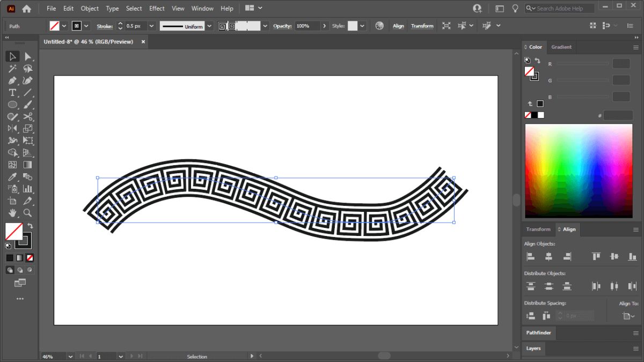Image resolution: width=644 pixels, height=362 pixels.
Task: Select the Ellipse tool
Action: [x=12, y=105]
